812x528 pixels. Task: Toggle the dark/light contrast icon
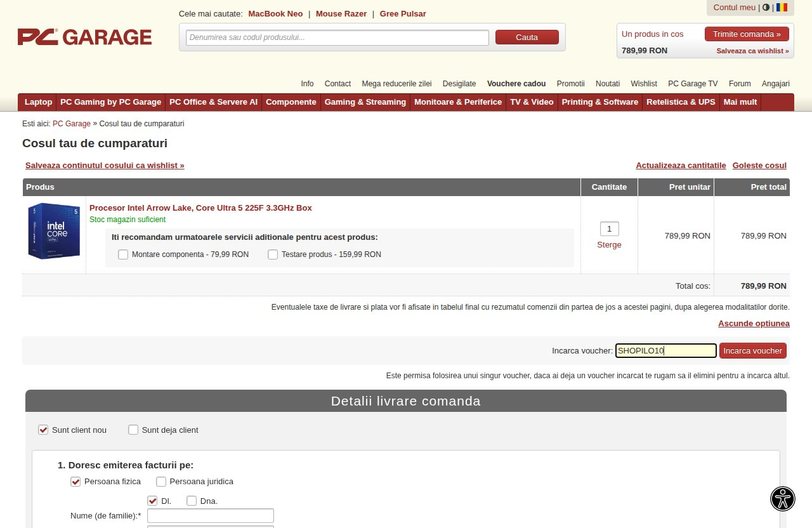(x=766, y=8)
